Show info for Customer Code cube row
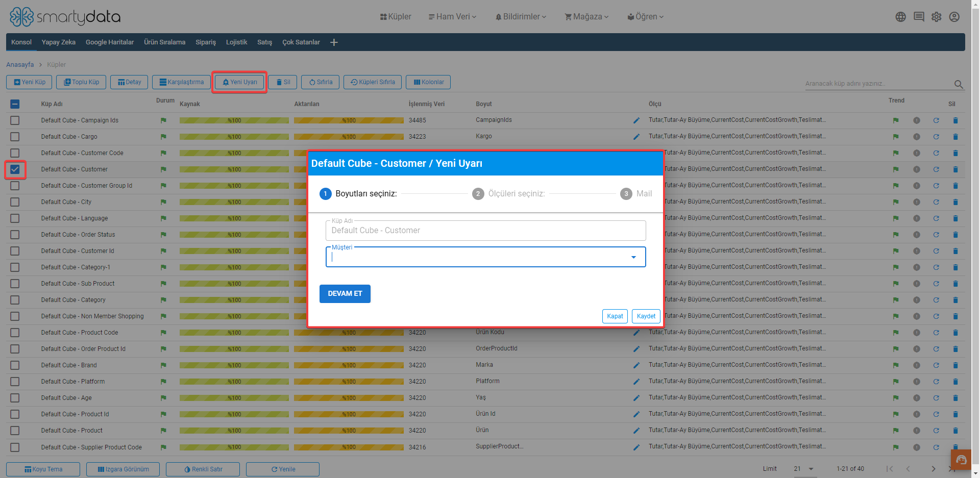 click(x=917, y=153)
